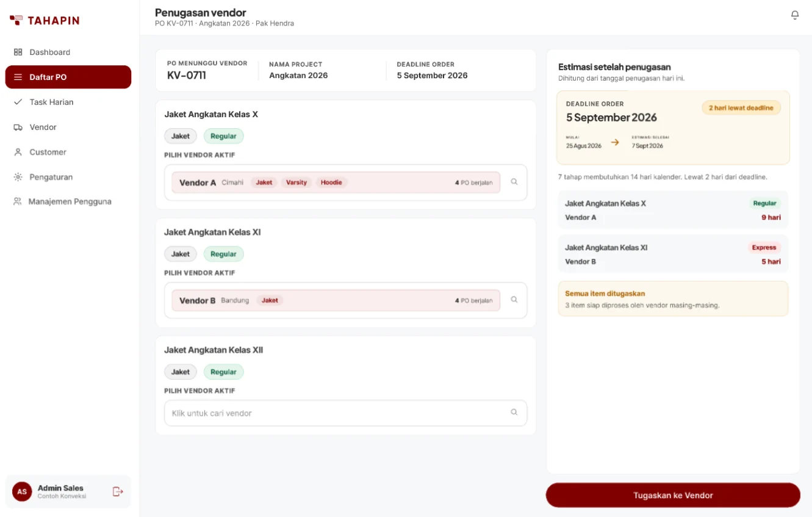Select the Express badge in estimation panel

pyautogui.click(x=764, y=248)
